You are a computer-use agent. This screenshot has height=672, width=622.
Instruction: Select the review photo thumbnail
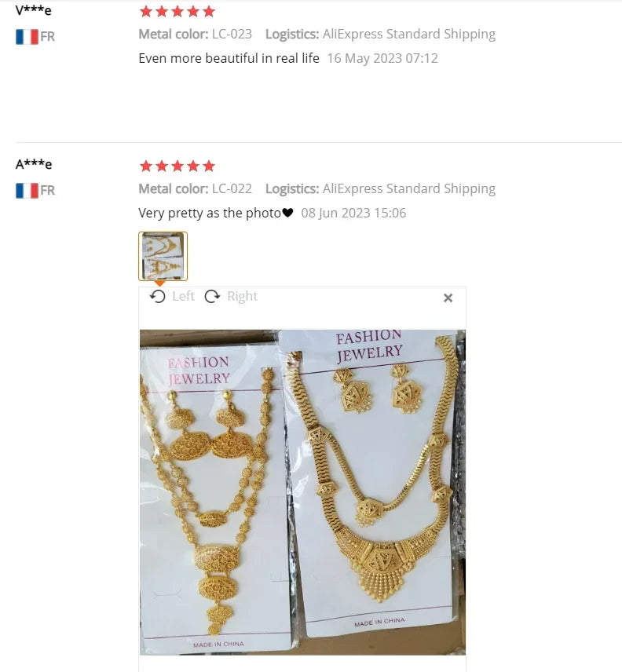click(x=163, y=256)
